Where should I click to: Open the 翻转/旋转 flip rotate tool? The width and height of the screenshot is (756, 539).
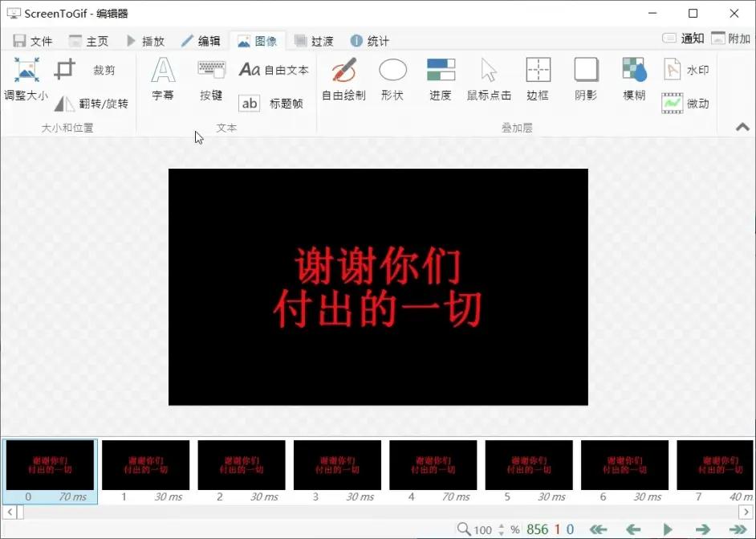91,104
